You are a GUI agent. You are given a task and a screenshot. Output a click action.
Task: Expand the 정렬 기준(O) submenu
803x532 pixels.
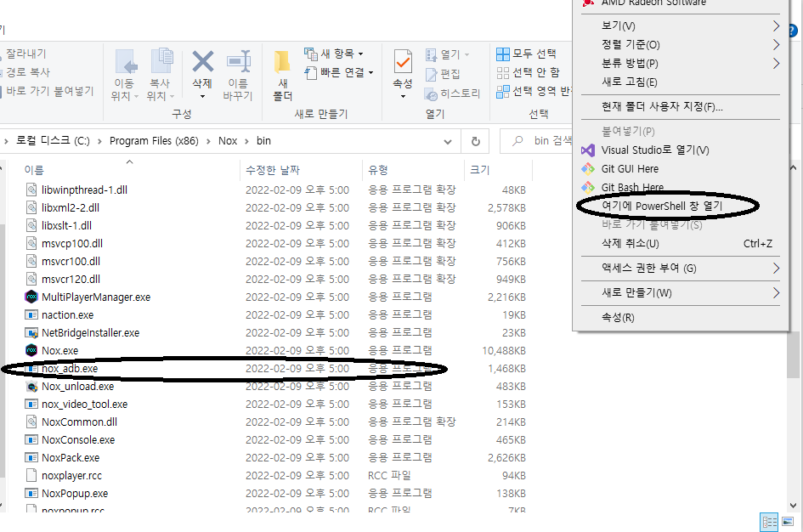681,44
